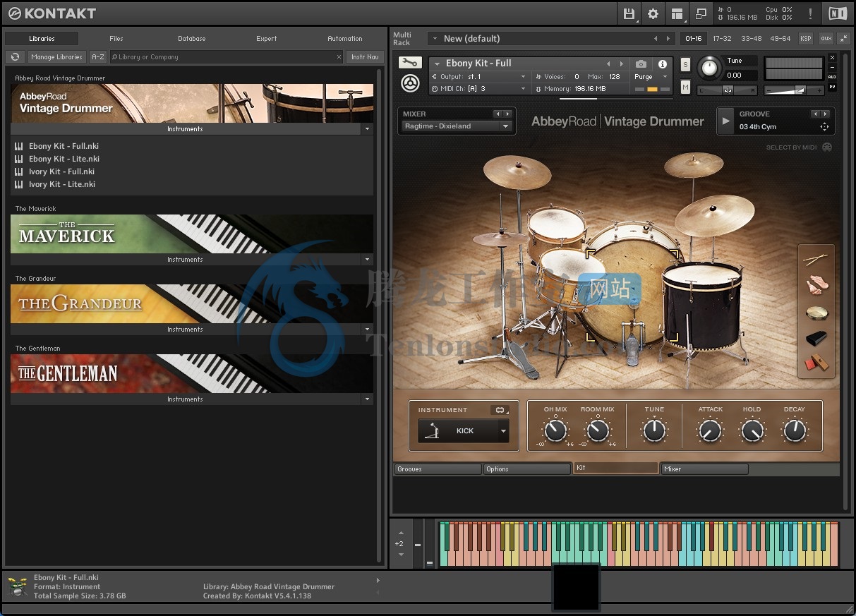This screenshot has height=616, width=856.
Task: Switch to the Expert tab
Action: 267,39
